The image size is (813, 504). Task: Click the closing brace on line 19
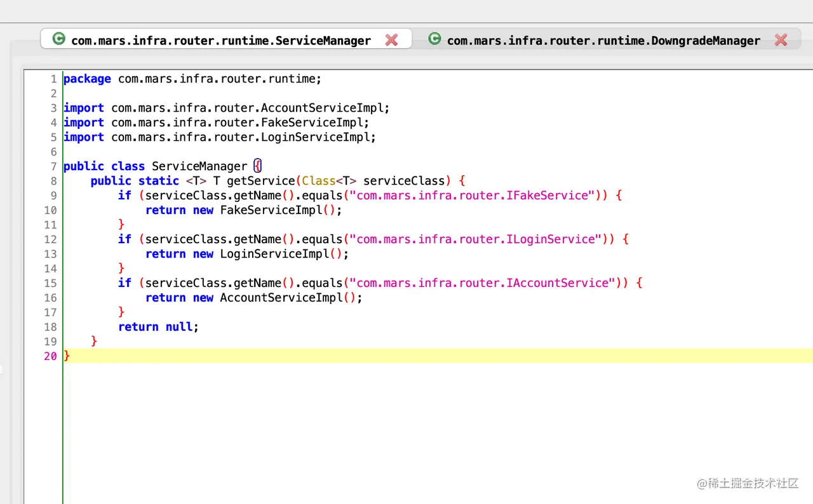(94, 342)
